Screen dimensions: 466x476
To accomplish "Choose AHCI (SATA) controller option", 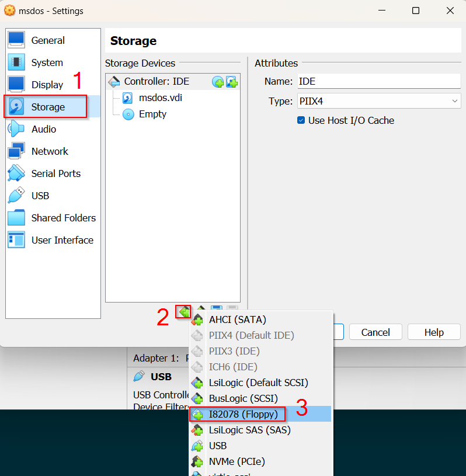I will click(x=237, y=319).
